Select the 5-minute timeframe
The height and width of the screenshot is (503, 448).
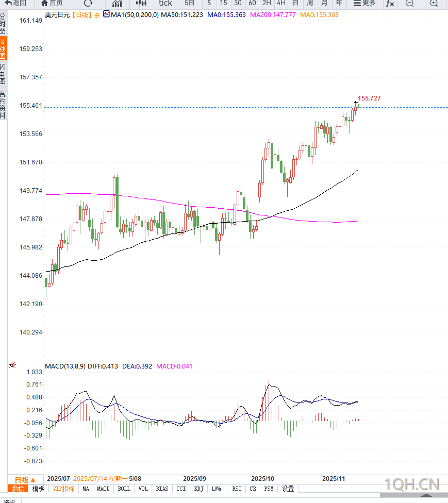(209, 3)
